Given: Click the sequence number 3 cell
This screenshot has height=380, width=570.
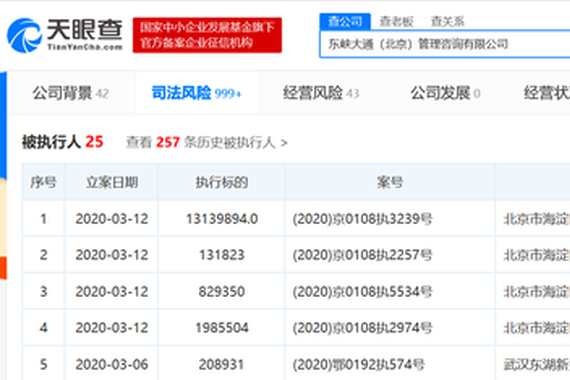Looking at the screenshot, I should [43, 292].
